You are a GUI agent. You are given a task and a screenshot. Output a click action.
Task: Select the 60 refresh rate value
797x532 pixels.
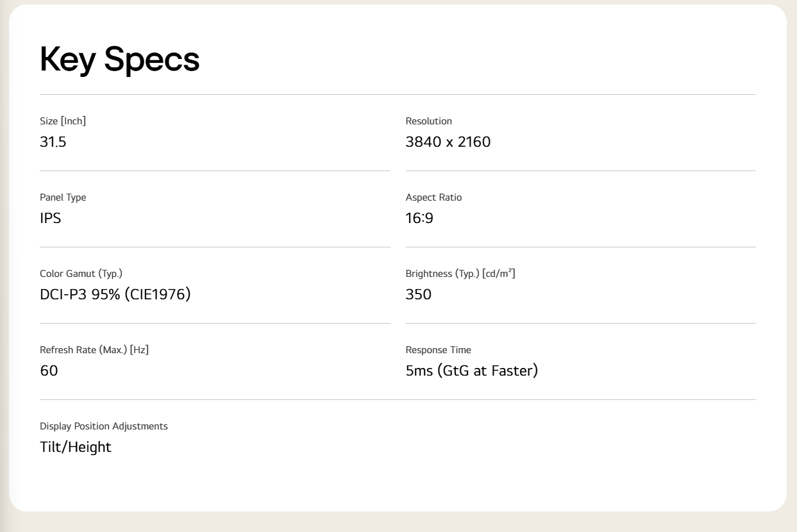(49, 370)
